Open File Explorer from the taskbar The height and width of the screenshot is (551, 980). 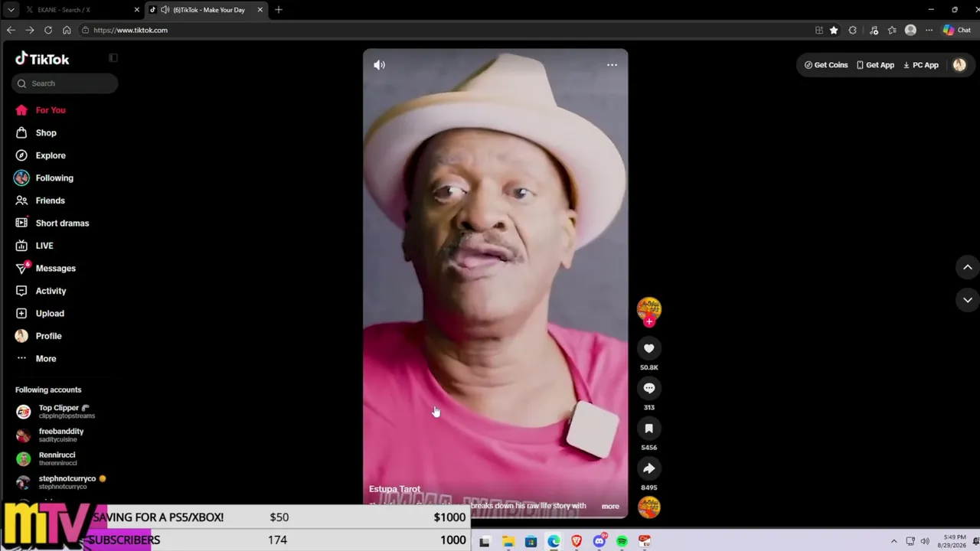508,542
